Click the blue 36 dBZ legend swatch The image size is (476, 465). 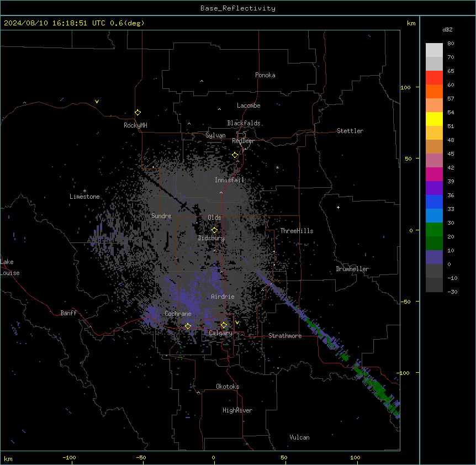(434, 202)
